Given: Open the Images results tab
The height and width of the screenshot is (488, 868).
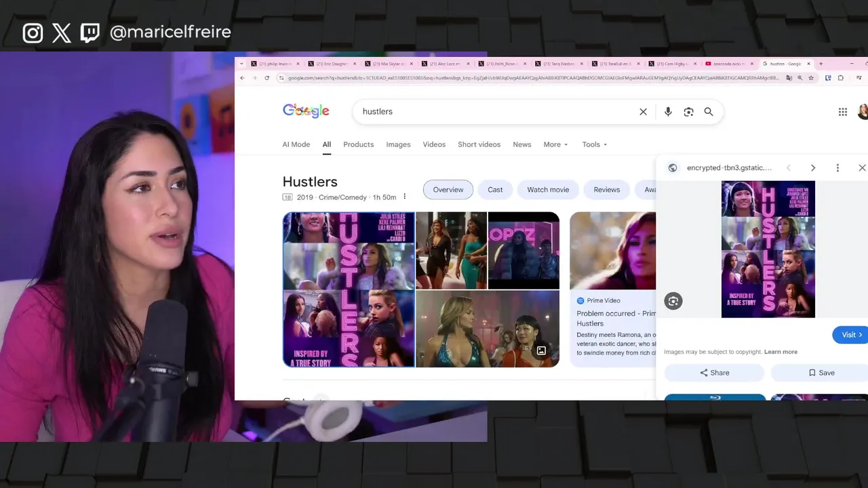Looking at the screenshot, I should (x=398, y=144).
